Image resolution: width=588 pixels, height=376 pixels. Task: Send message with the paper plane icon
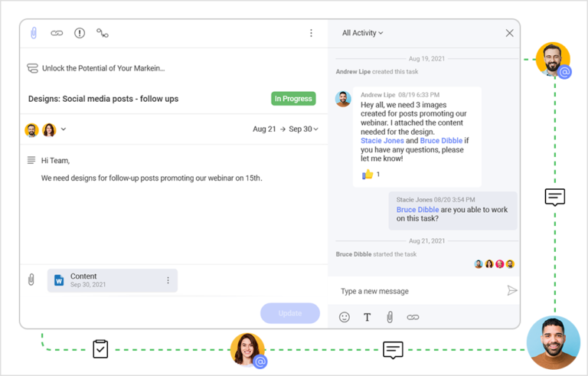tap(512, 290)
